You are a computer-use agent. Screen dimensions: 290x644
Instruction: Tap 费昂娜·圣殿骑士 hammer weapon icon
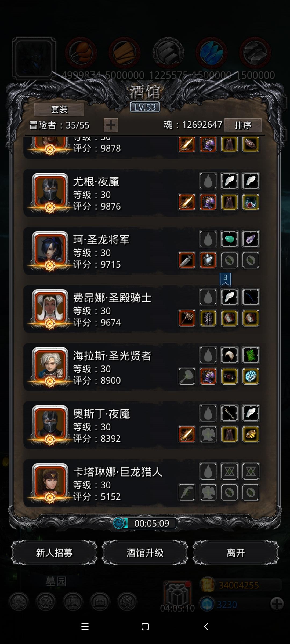tap(187, 318)
